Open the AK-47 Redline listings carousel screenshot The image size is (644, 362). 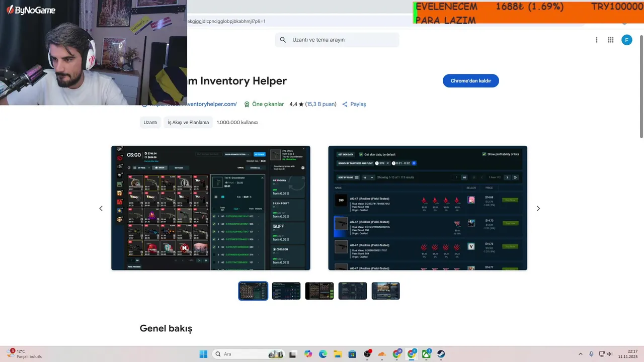[x=428, y=208]
